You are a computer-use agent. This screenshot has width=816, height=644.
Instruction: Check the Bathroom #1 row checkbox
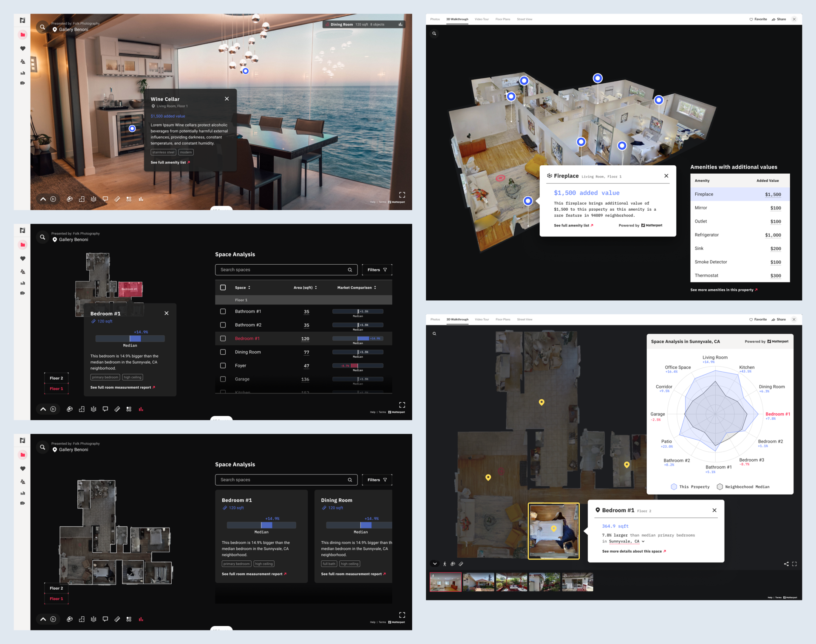click(x=223, y=311)
